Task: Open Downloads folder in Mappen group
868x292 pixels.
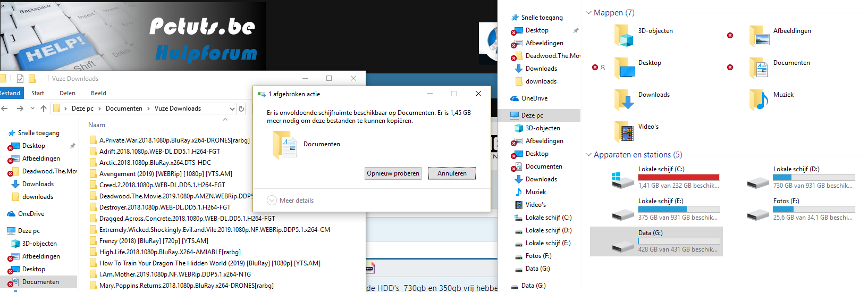Action: pyautogui.click(x=642, y=100)
